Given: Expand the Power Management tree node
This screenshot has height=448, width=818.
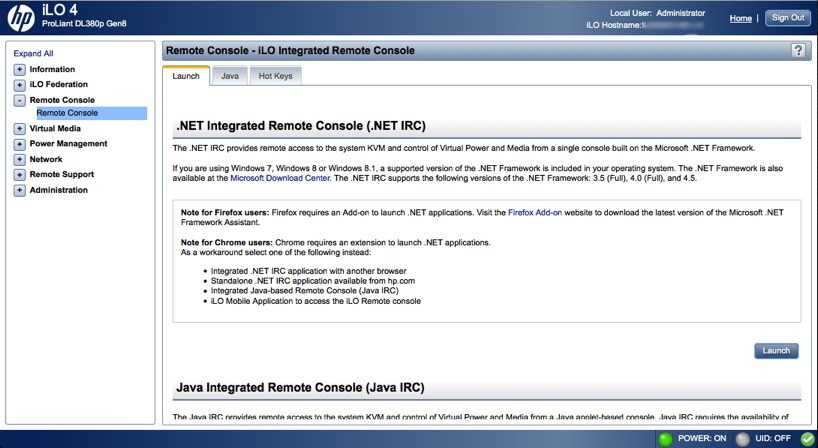Looking at the screenshot, I should tap(19, 144).
